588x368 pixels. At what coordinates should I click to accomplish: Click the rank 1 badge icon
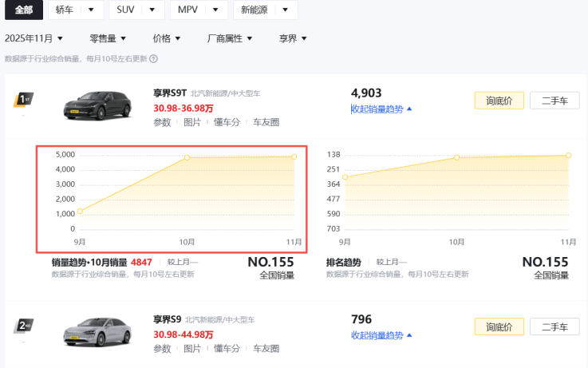pyautogui.click(x=23, y=100)
